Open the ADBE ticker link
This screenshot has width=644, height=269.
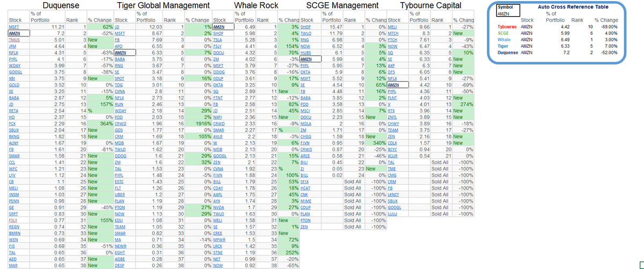pyautogui.click(x=120, y=259)
